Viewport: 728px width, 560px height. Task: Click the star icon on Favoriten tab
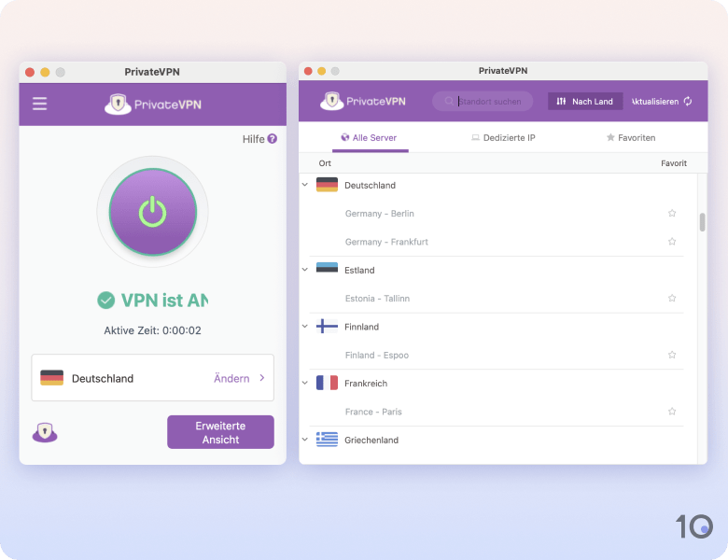610,137
